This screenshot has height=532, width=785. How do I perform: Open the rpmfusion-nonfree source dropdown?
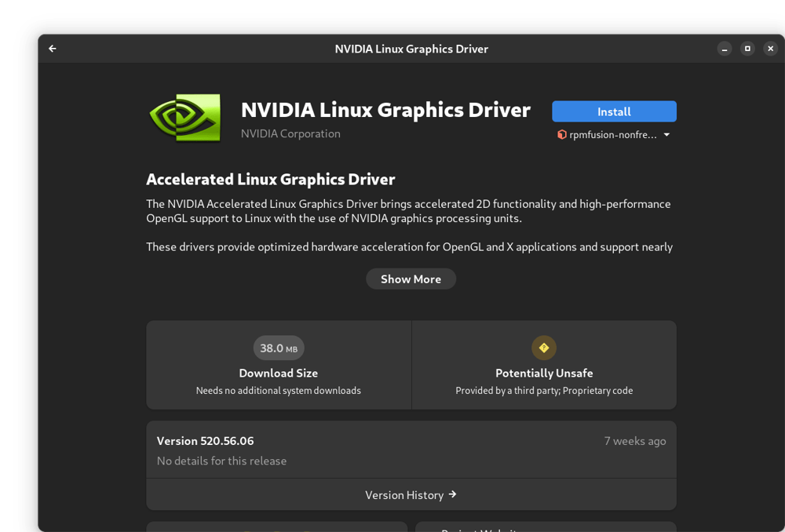click(614, 134)
